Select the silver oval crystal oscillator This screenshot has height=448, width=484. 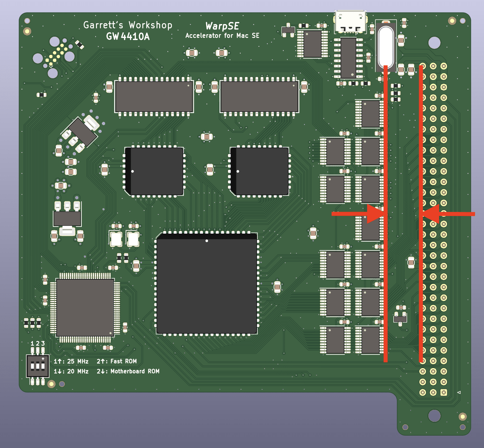click(x=386, y=48)
